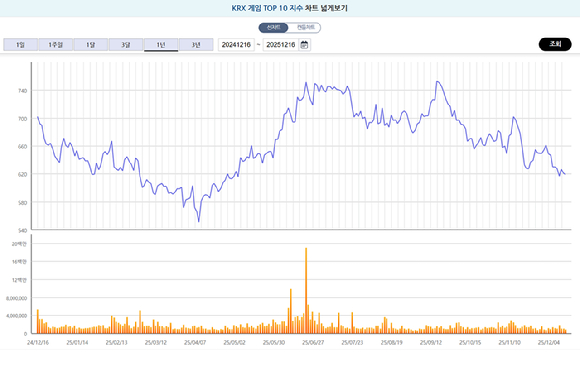The width and height of the screenshot is (580, 388).
Task: Click the 24/12/16 x-axis date label
Action: [x=38, y=343]
